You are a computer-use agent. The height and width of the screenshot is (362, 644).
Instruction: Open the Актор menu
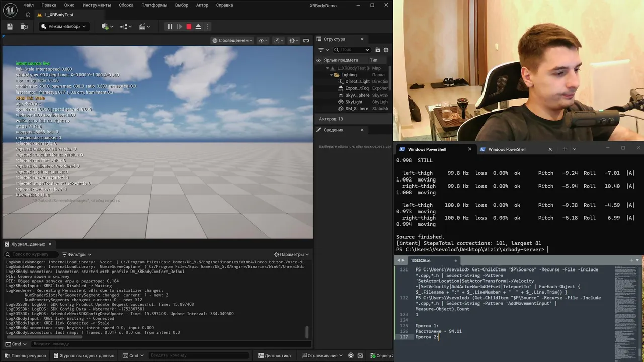(202, 5)
